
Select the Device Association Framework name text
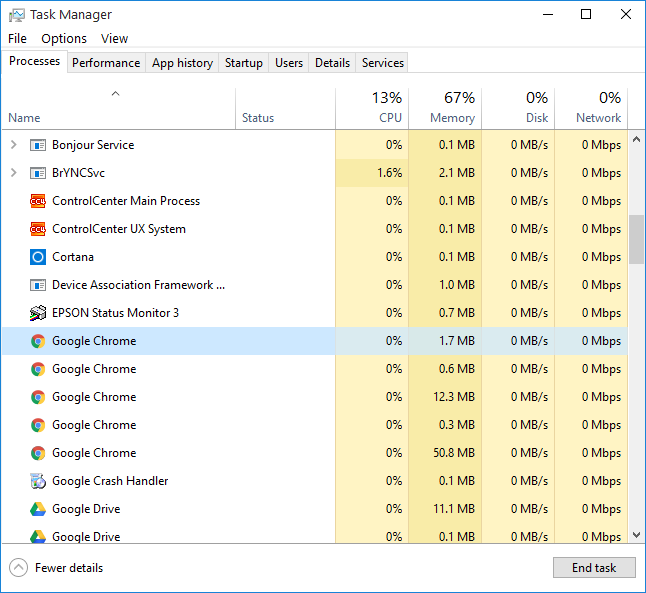(138, 285)
